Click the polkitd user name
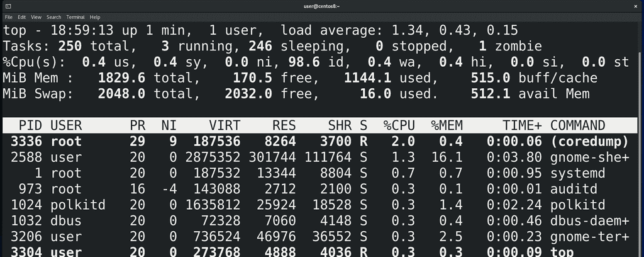The width and height of the screenshot is (644, 257). [x=78, y=204]
